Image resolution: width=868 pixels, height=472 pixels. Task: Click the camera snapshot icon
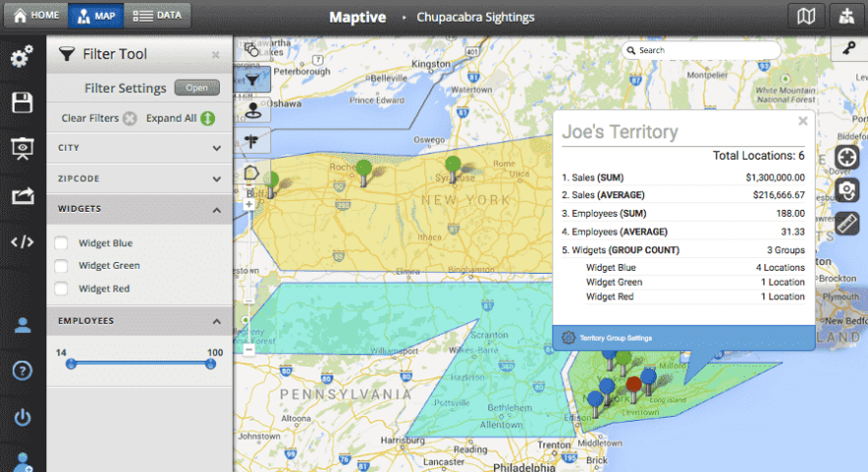click(847, 190)
